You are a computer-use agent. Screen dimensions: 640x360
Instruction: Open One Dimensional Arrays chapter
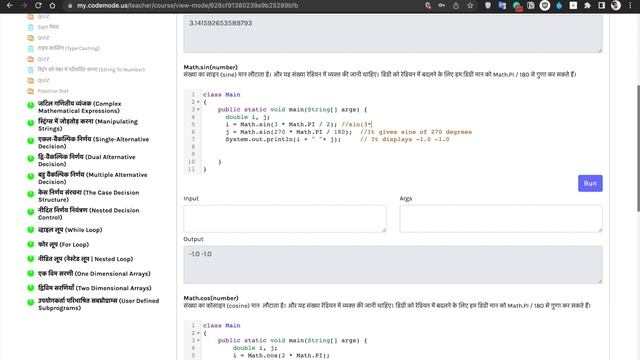pyautogui.click(x=94, y=273)
